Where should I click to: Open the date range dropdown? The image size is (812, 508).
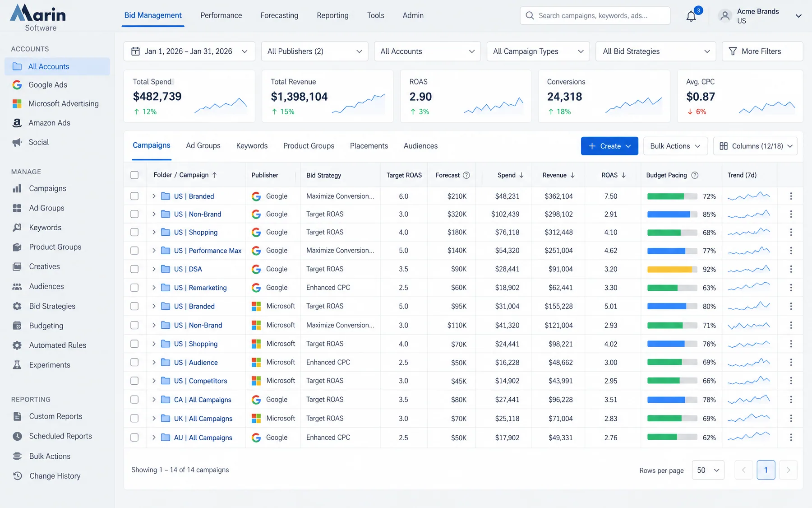(x=189, y=51)
